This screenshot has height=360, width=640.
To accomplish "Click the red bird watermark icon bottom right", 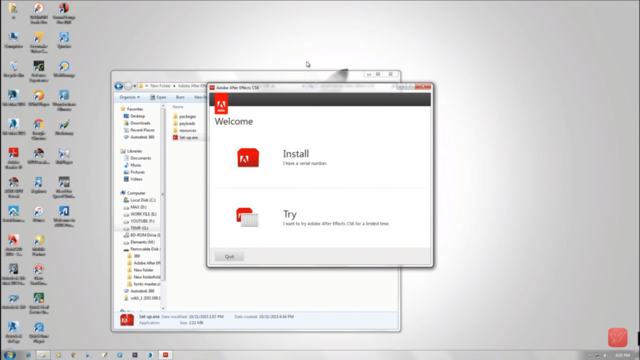I will pyautogui.click(x=618, y=337).
